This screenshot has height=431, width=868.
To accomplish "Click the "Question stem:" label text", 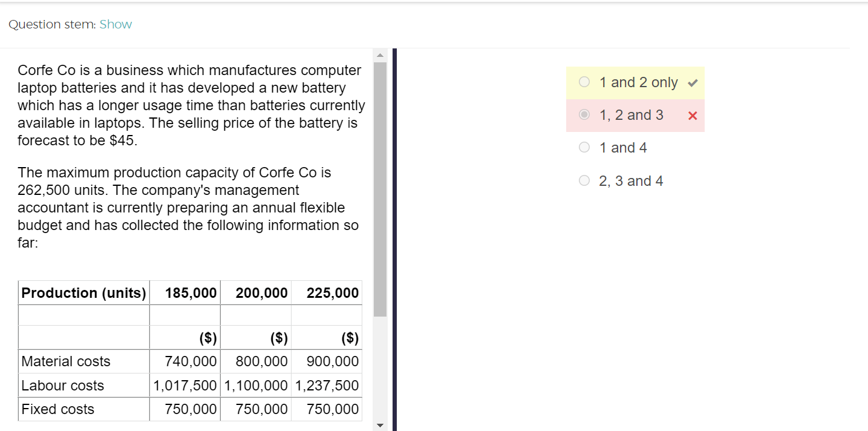I will tap(52, 24).
